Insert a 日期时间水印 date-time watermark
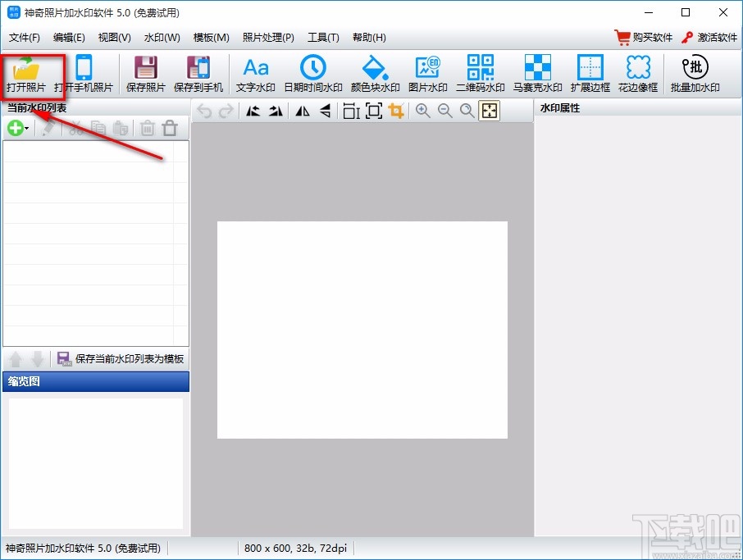 pos(312,74)
